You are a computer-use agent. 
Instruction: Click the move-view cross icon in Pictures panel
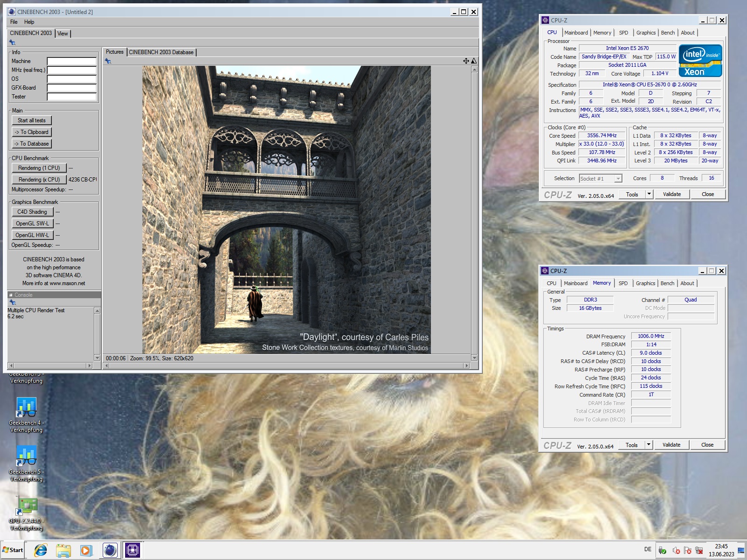pos(466,61)
